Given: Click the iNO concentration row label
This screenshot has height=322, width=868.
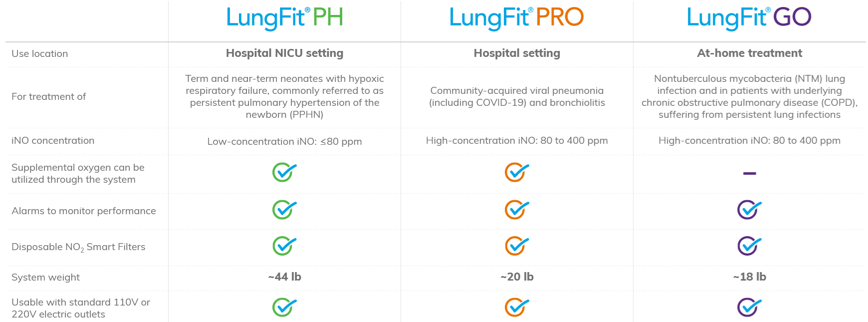Looking at the screenshot, I should [x=53, y=140].
